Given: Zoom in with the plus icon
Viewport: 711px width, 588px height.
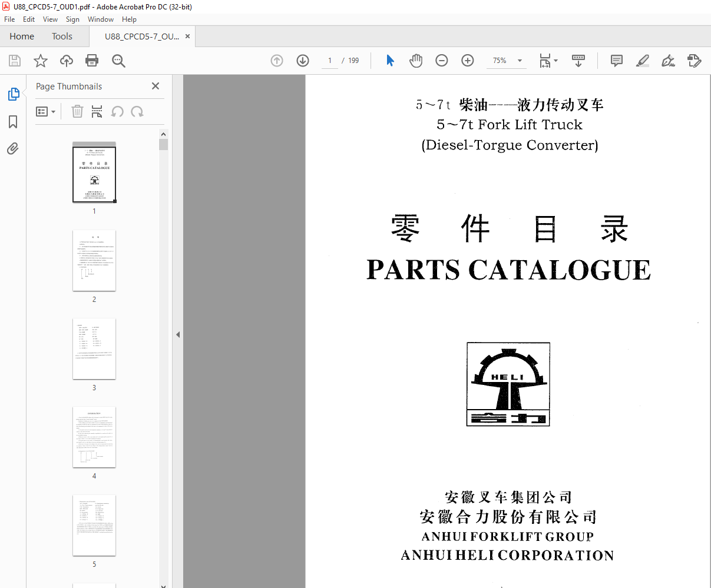Looking at the screenshot, I should point(468,61).
